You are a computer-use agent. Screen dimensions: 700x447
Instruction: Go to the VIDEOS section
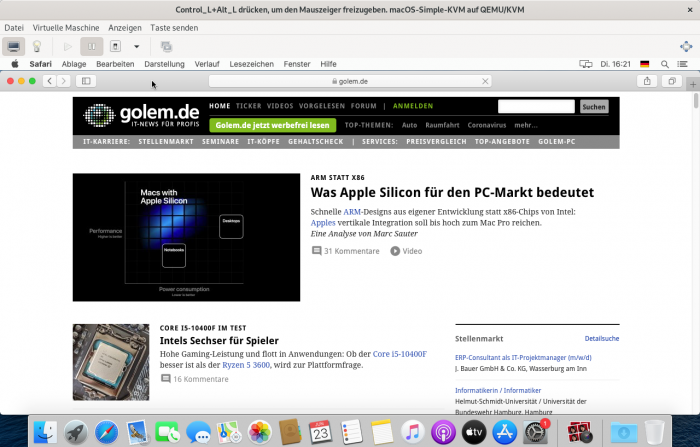(x=280, y=106)
